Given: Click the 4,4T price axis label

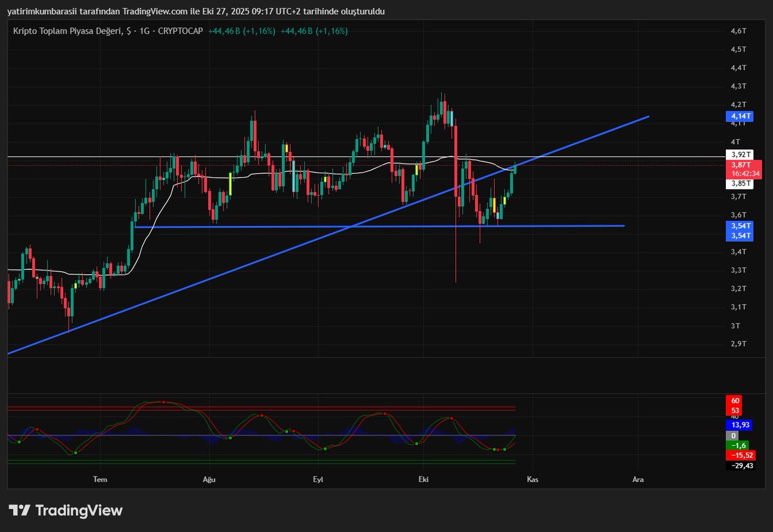Looking at the screenshot, I should click(x=738, y=68).
